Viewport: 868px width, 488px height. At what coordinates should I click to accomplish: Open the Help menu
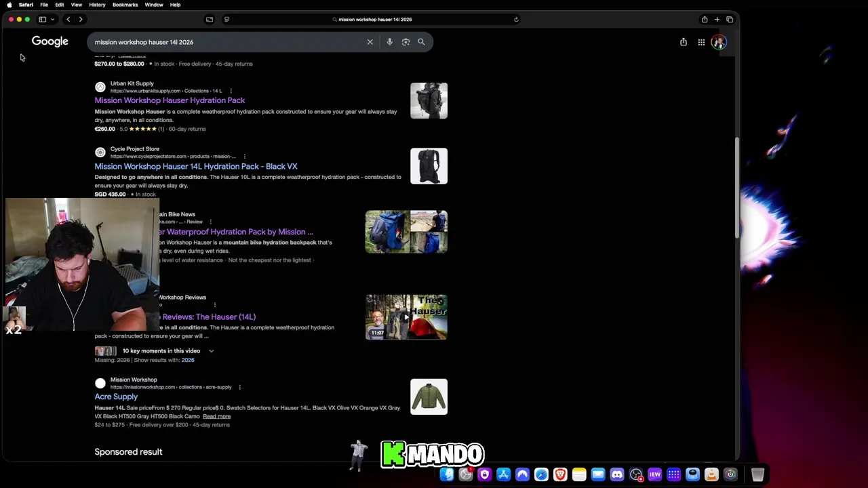pos(175,5)
